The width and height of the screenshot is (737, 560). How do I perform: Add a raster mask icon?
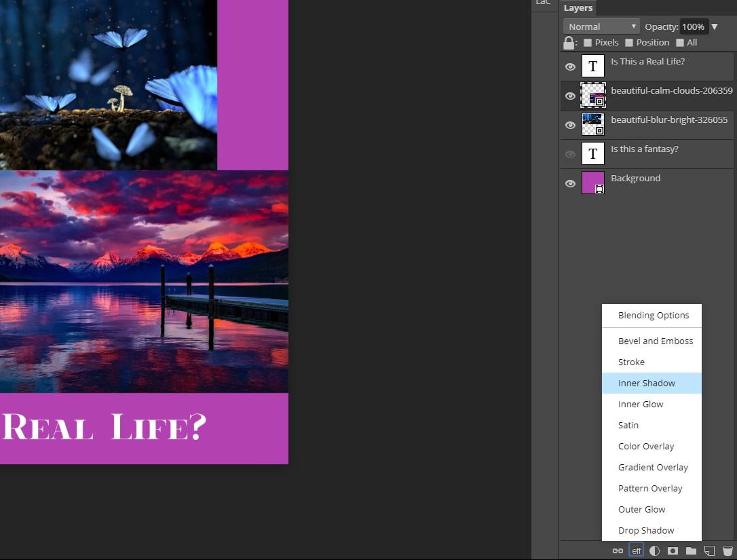[673, 550]
